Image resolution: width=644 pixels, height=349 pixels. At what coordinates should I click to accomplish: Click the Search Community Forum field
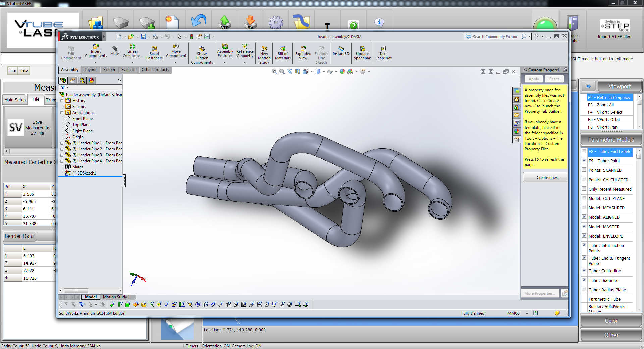coord(494,37)
